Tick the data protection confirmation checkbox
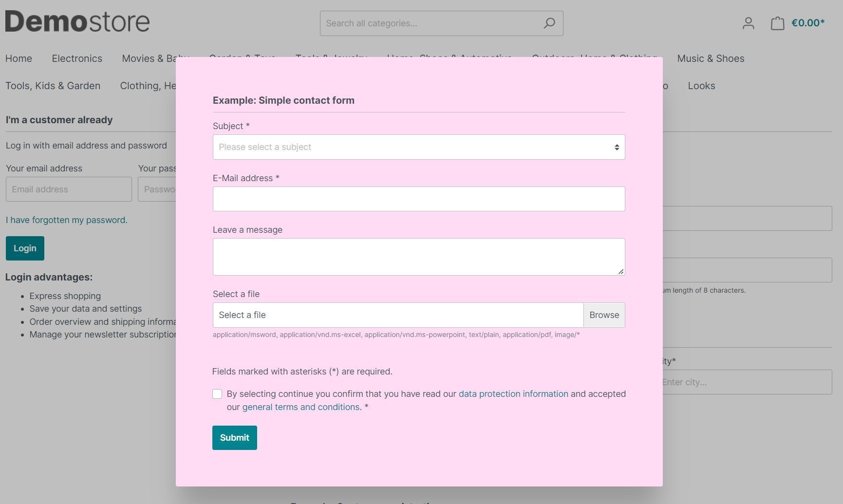This screenshot has width=843, height=504. [x=217, y=394]
